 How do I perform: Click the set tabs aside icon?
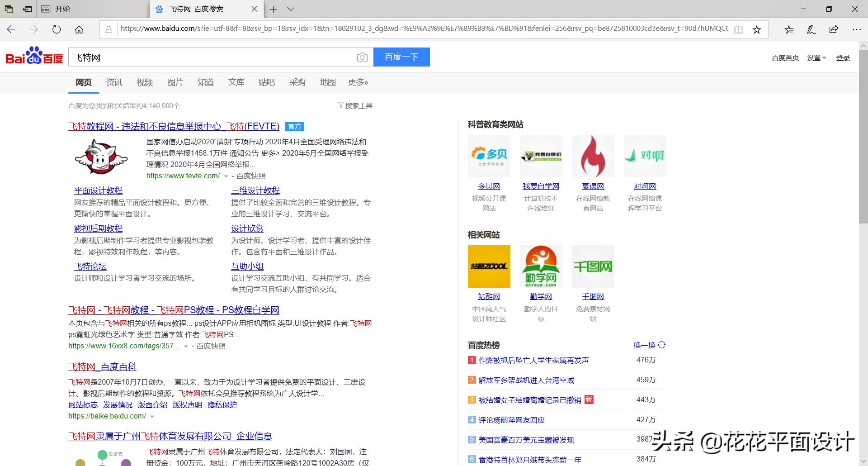pos(28,9)
